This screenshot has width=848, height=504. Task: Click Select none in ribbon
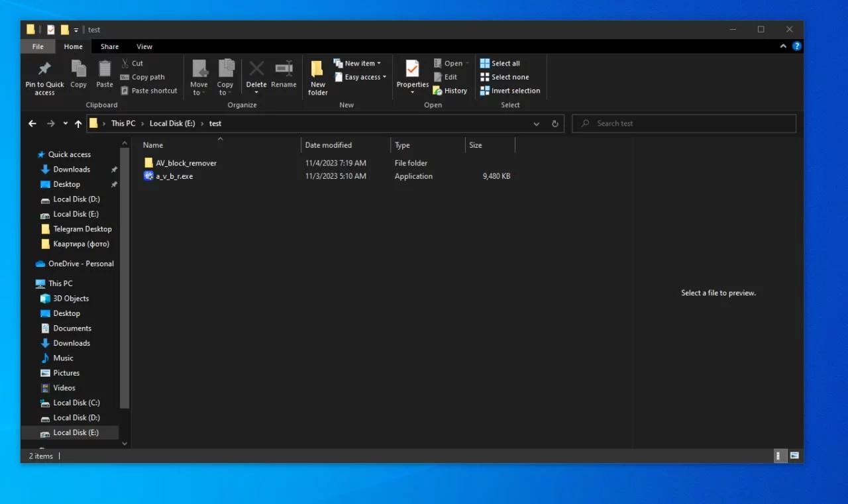point(505,77)
